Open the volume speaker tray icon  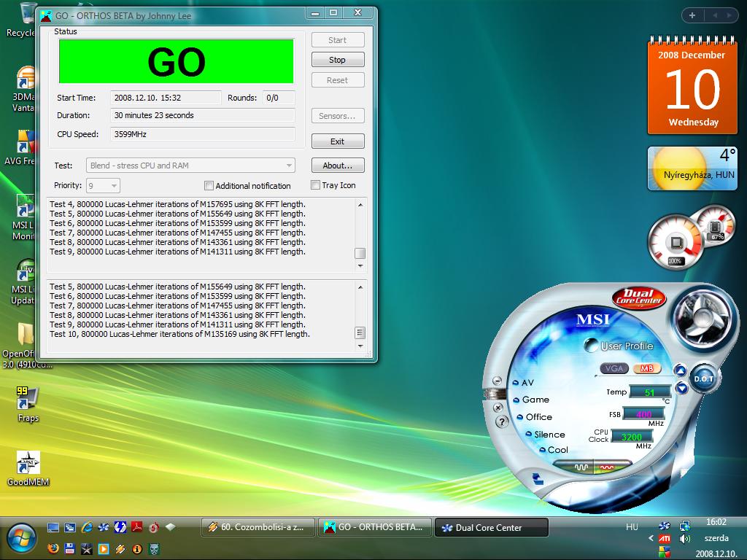[x=685, y=539]
